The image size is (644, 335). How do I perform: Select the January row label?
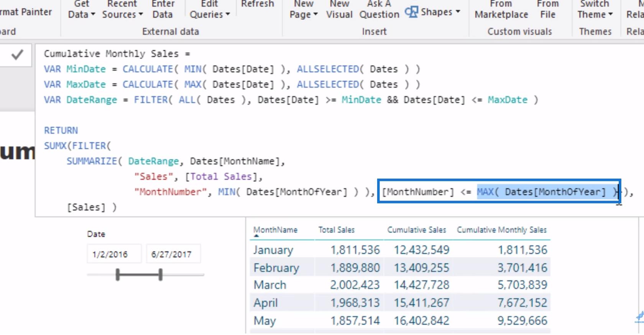click(273, 250)
